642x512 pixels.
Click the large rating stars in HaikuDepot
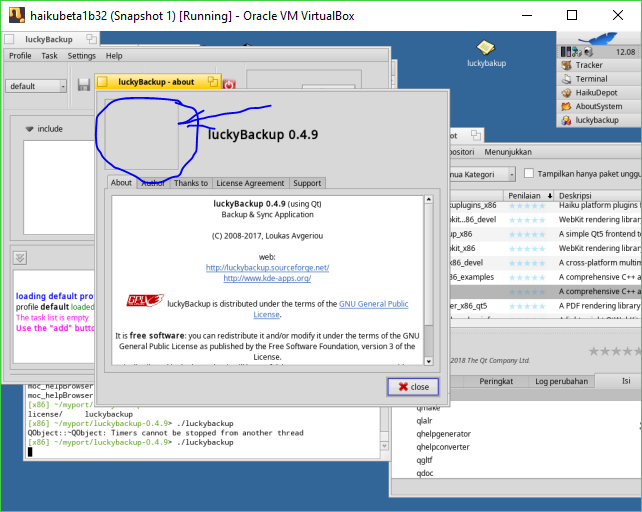tap(615, 351)
